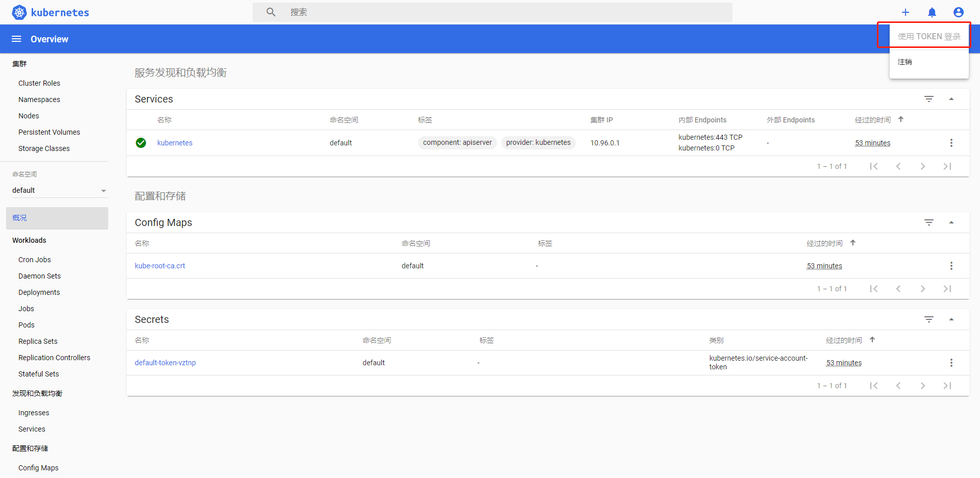The image size is (980, 478).
Task: Open Cluster Roles in sidebar
Action: pos(39,83)
